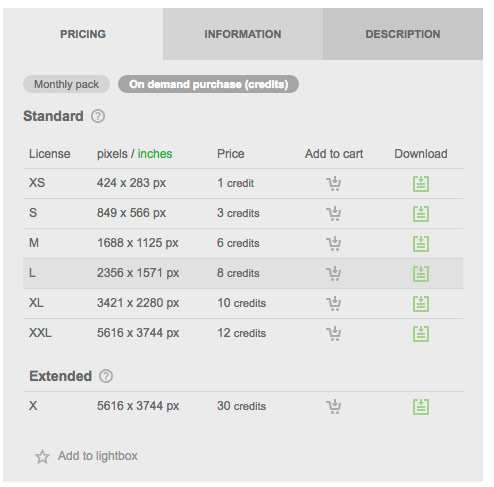Screen dimensions: 494x487
Task: Add the L license to cart
Action: coord(333,274)
